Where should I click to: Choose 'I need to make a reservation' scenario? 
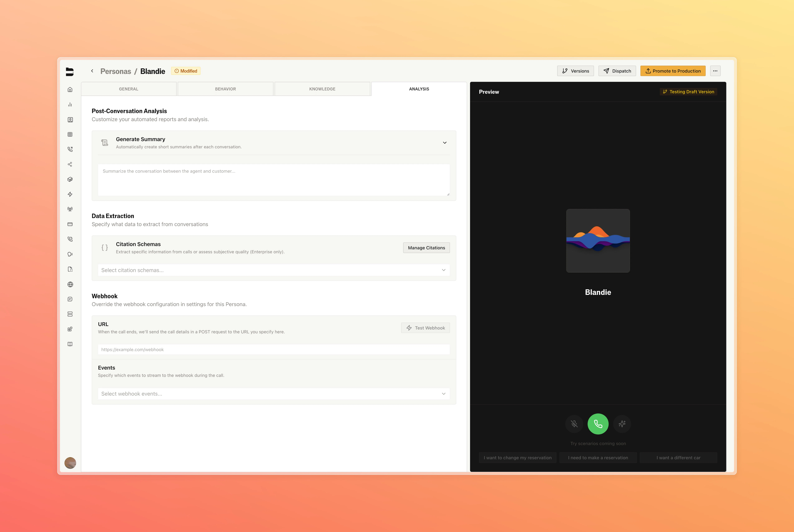pos(598,458)
